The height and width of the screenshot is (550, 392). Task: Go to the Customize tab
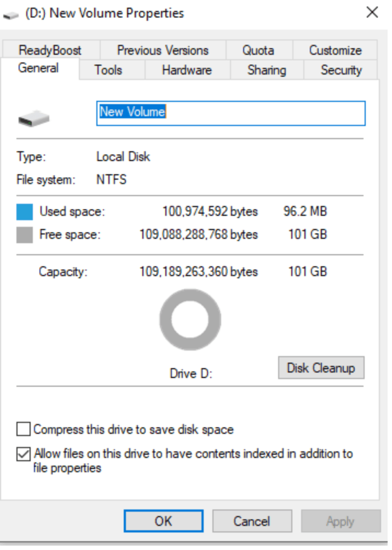click(x=336, y=50)
